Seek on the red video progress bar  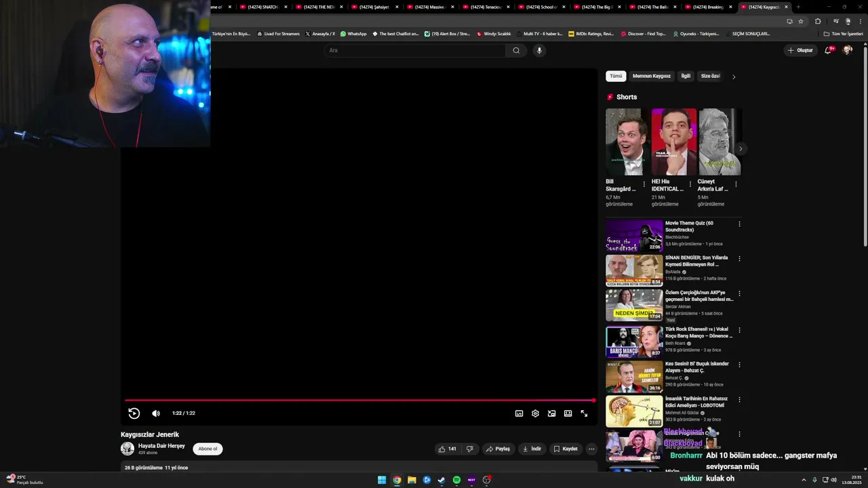(359, 401)
